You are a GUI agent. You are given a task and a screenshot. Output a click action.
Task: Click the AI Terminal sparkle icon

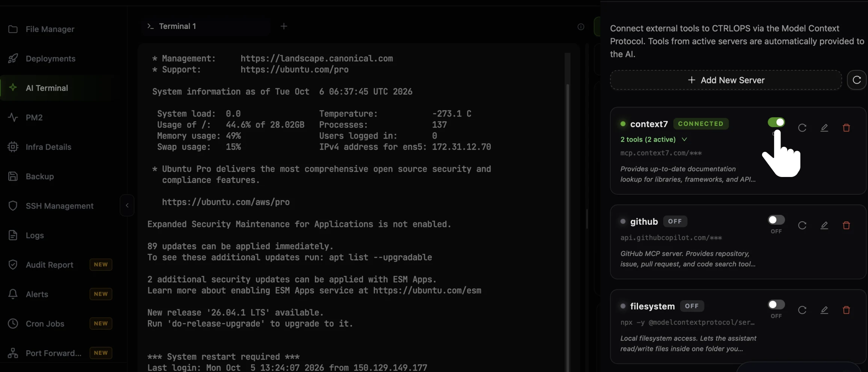click(x=13, y=88)
